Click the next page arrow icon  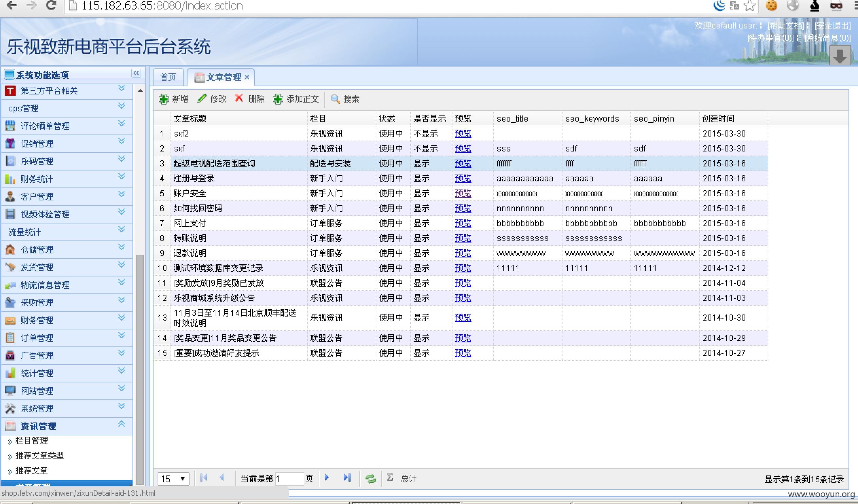(x=327, y=478)
